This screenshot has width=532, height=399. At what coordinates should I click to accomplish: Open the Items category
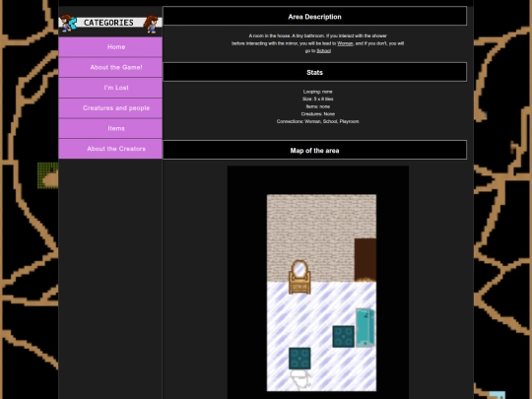[x=110, y=128]
